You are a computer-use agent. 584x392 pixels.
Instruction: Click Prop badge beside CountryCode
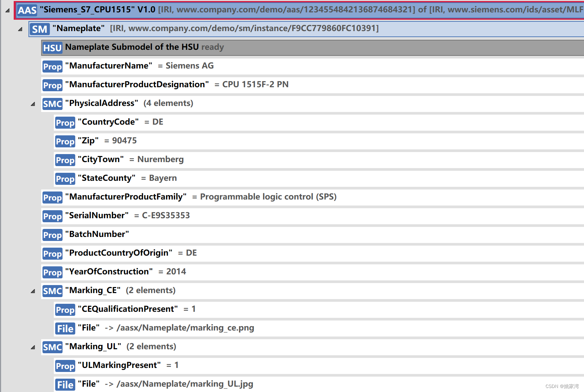coord(65,123)
